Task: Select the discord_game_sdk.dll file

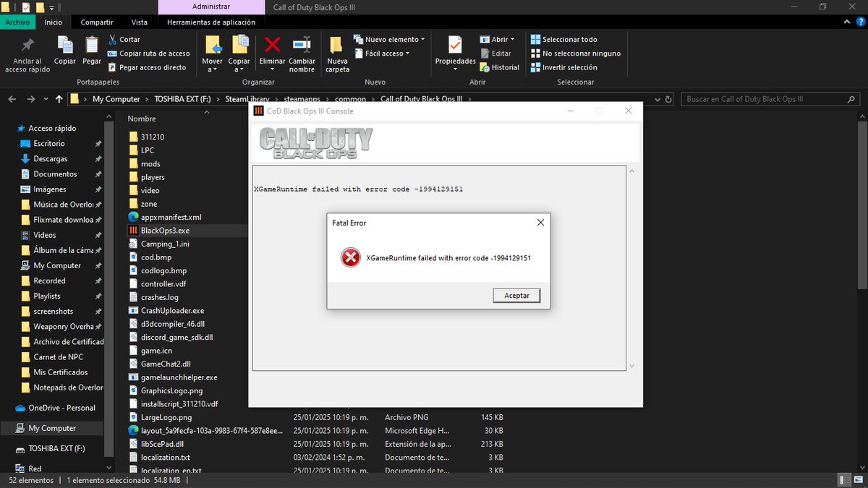Action: click(176, 337)
